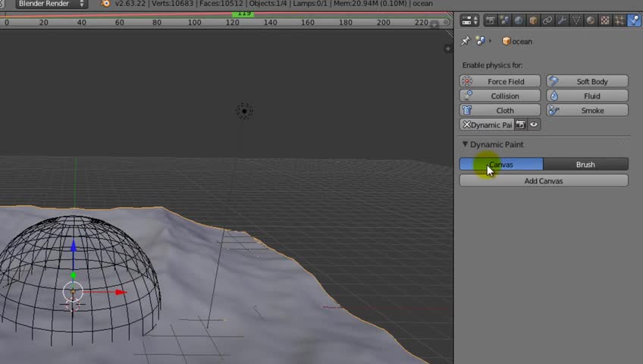Click the red X-axis manipulator arrow

pos(121,292)
